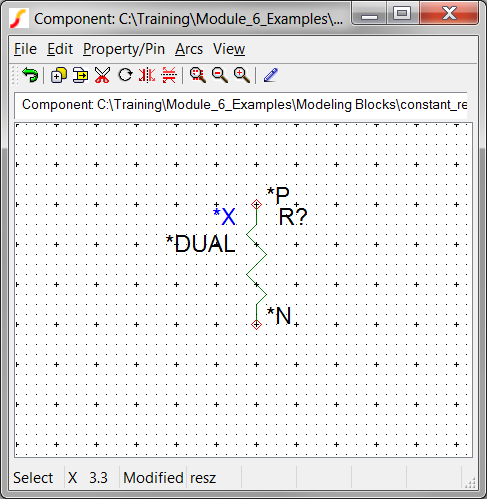Select the bottom N pin marker

click(256, 324)
